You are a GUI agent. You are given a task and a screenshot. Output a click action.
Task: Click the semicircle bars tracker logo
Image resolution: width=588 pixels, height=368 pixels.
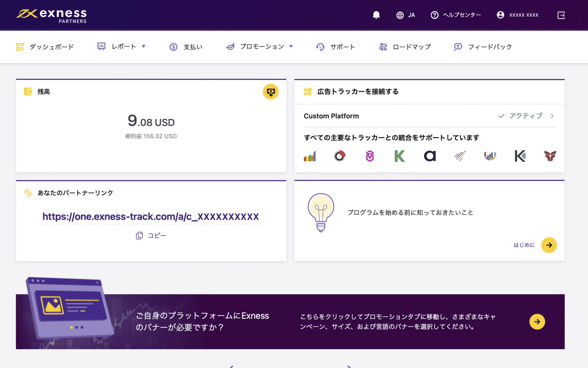pyautogui.click(x=490, y=156)
